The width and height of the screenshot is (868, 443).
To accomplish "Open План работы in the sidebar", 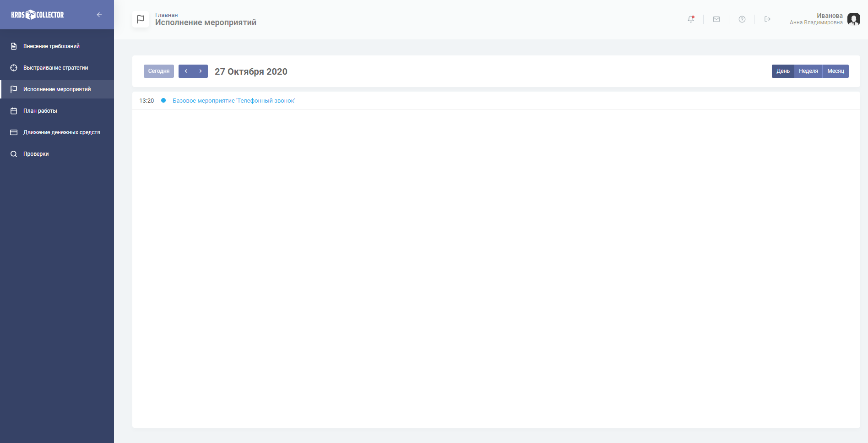I will [40, 111].
